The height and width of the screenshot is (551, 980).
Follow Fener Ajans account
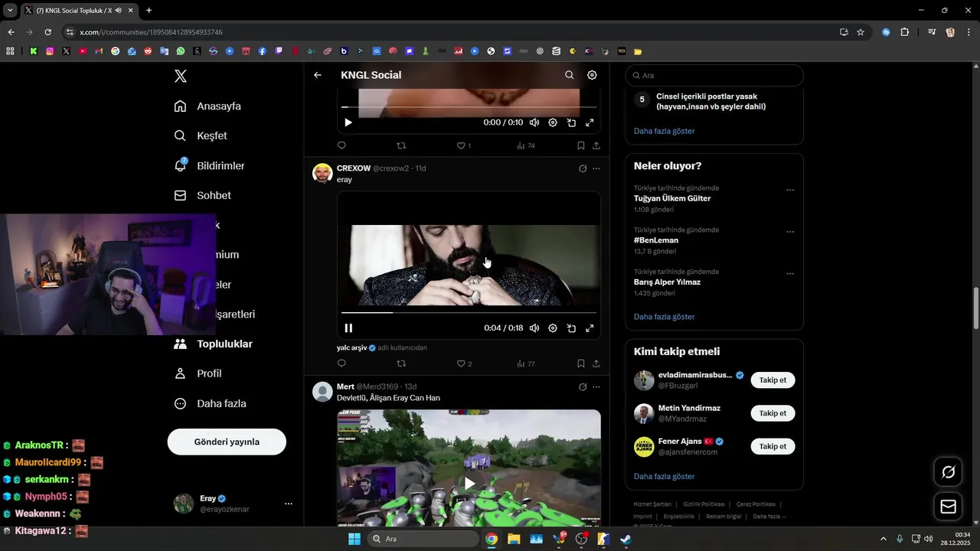[773, 446]
